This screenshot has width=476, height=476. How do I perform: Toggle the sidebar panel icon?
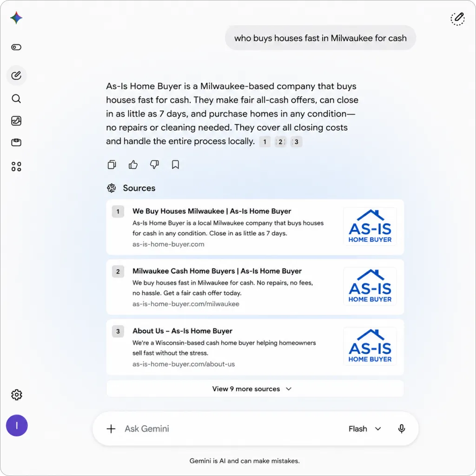pos(16,47)
